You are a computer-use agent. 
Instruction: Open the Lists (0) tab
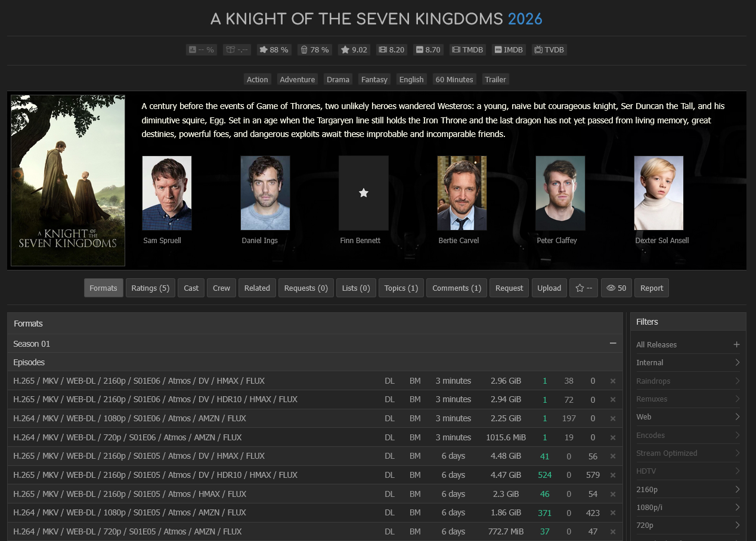tap(356, 288)
